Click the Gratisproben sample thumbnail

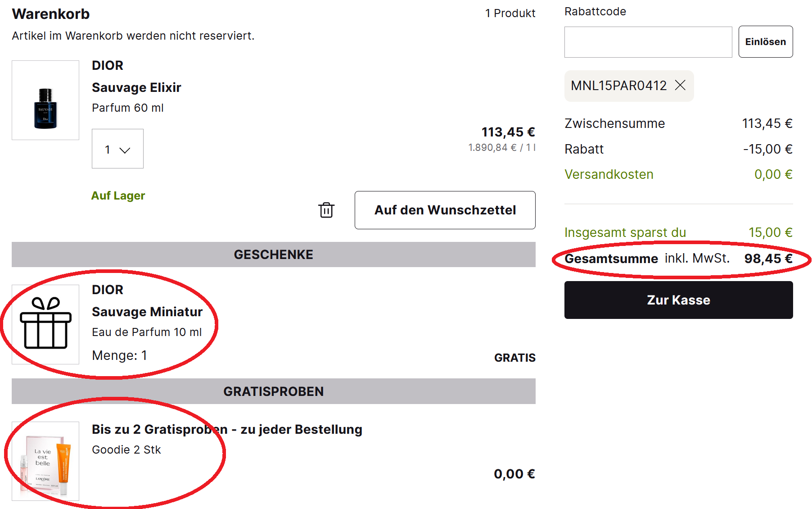(x=45, y=461)
